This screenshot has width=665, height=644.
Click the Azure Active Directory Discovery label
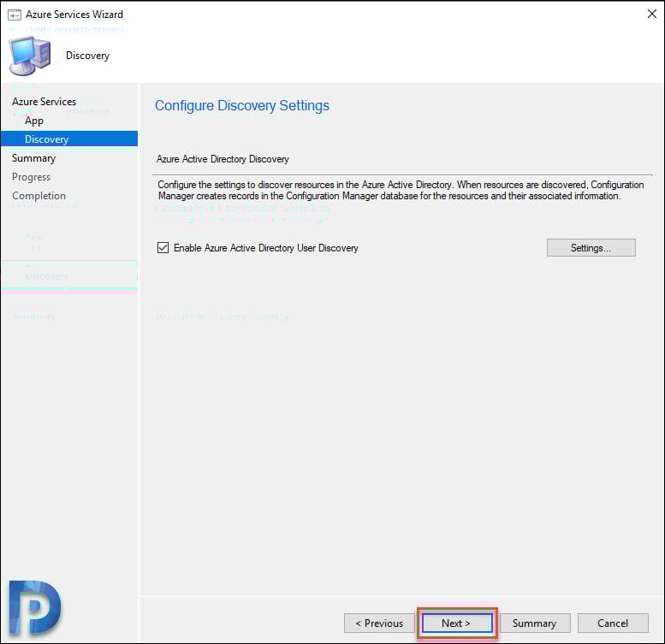pos(223,159)
